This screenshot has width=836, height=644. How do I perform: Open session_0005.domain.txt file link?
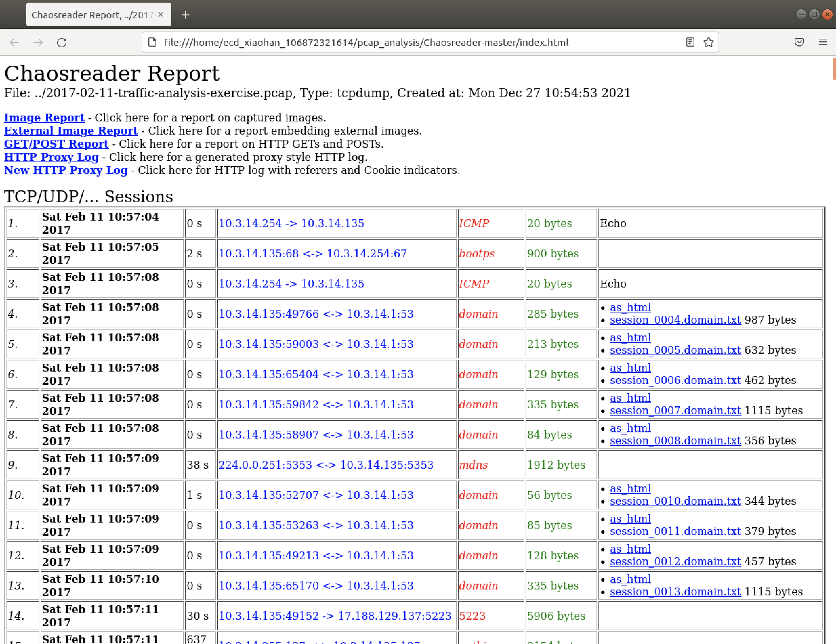675,350
